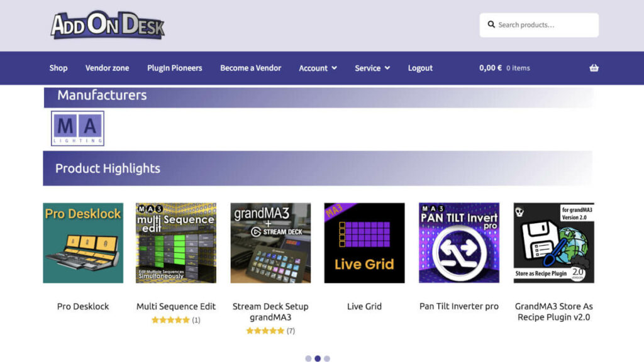Click the cart total showing 0,00 €
644x362 pixels.
[x=489, y=68]
